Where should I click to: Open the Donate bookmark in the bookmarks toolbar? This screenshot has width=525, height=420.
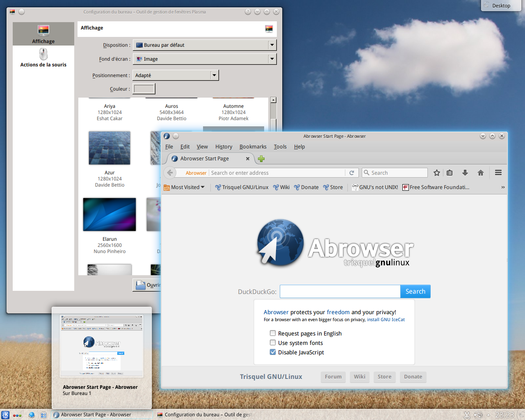306,187
